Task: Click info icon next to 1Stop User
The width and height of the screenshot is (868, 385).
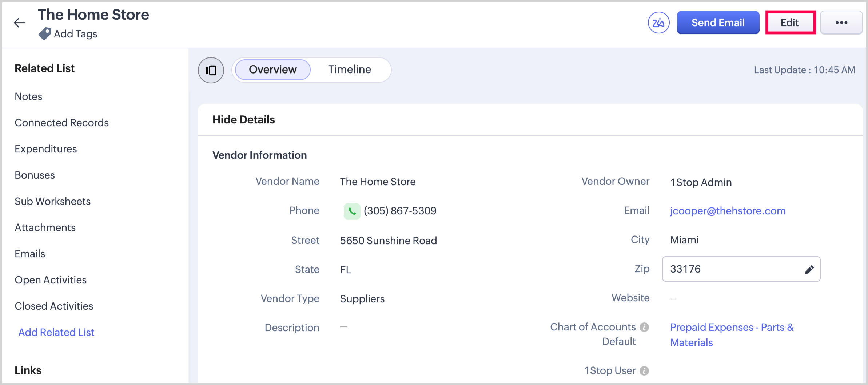Action: pos(644,371)
